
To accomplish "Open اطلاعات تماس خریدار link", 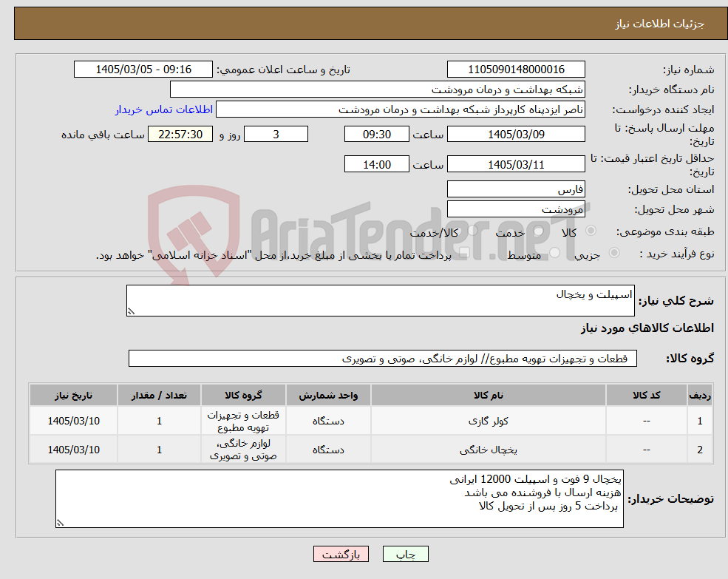I will [x=164, y=109].
